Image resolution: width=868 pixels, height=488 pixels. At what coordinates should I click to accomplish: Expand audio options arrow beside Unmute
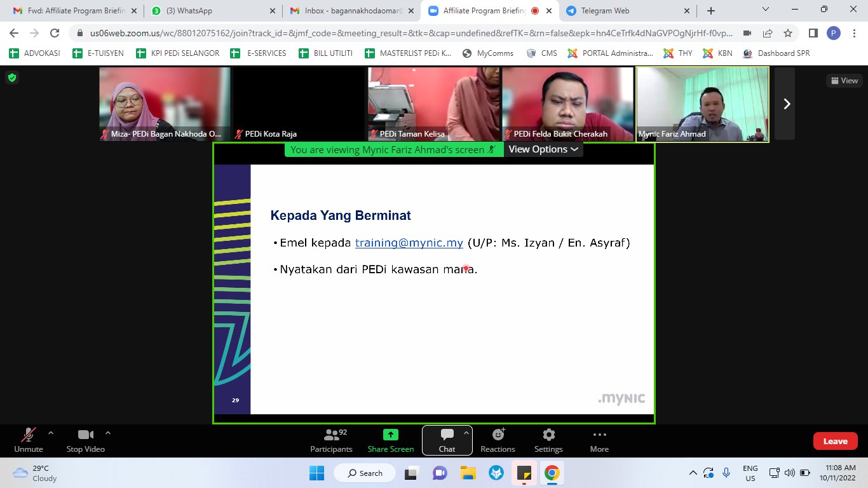coord(51,433)
